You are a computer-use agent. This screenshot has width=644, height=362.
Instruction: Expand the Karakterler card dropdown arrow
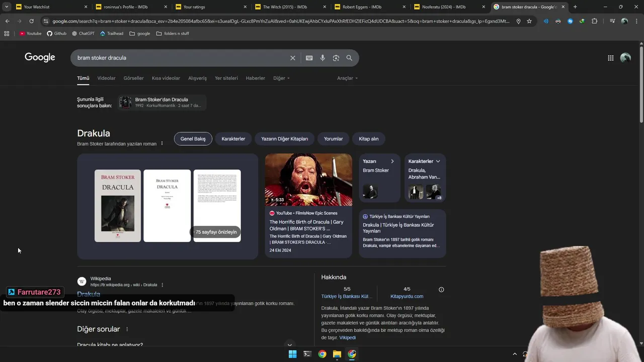(x=438, y=161)
